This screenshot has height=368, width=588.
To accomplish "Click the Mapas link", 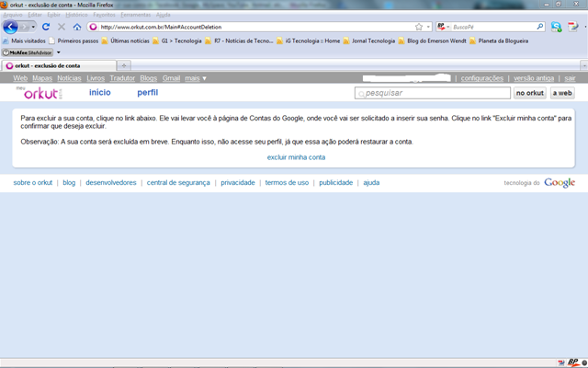I will [x=42, y=78].
